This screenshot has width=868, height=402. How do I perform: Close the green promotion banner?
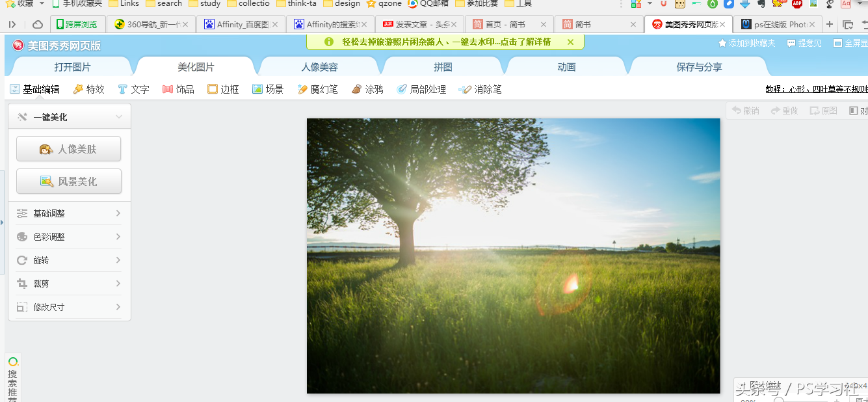click(x=571, y=42)
